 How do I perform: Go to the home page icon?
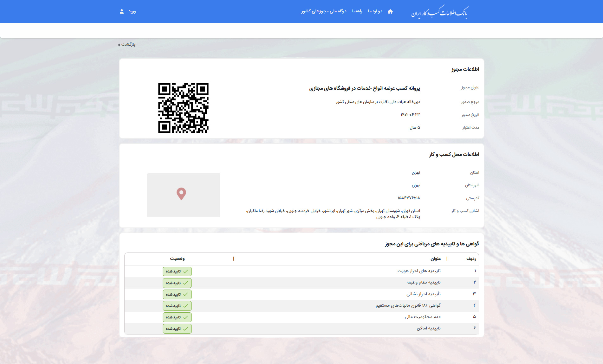point(390,11)
